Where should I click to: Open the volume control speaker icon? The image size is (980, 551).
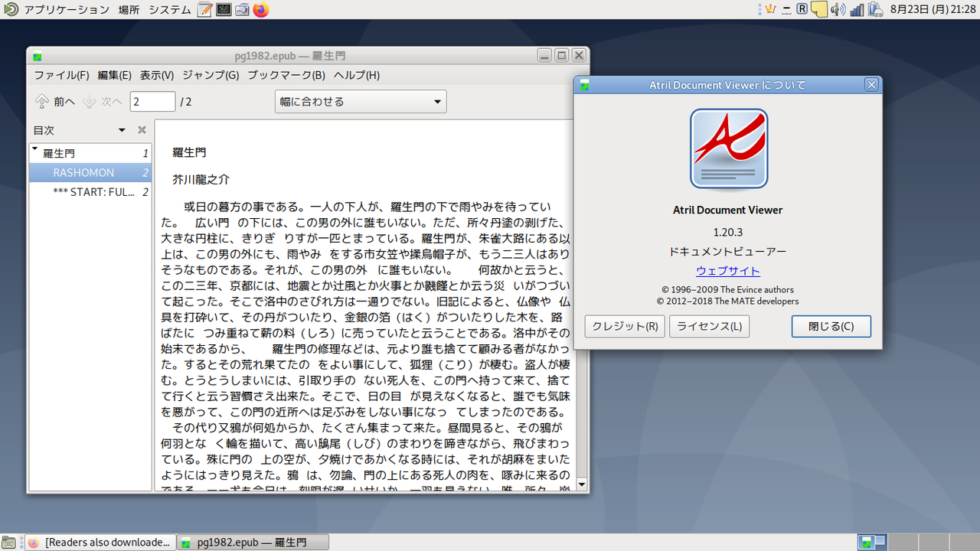click(838, 10)
